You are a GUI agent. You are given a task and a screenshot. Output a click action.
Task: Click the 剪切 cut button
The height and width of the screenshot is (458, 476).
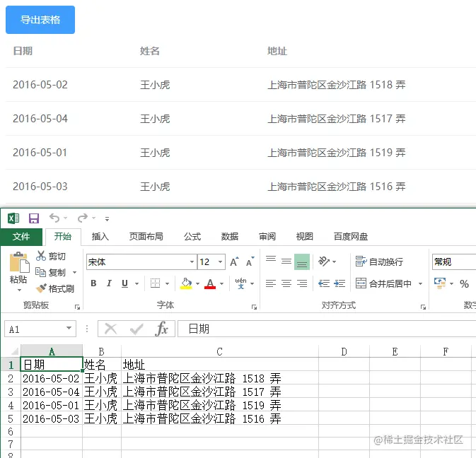(x=51, y=257)
